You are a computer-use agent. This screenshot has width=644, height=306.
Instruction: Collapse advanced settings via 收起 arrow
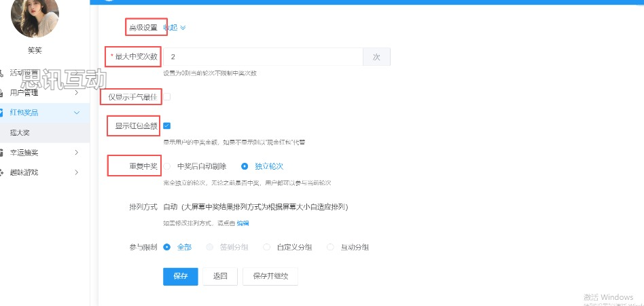pos(182,28)
